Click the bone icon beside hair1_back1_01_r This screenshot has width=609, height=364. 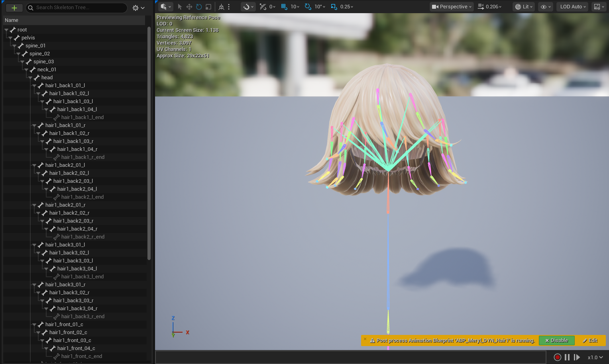[x=41, y=125]
